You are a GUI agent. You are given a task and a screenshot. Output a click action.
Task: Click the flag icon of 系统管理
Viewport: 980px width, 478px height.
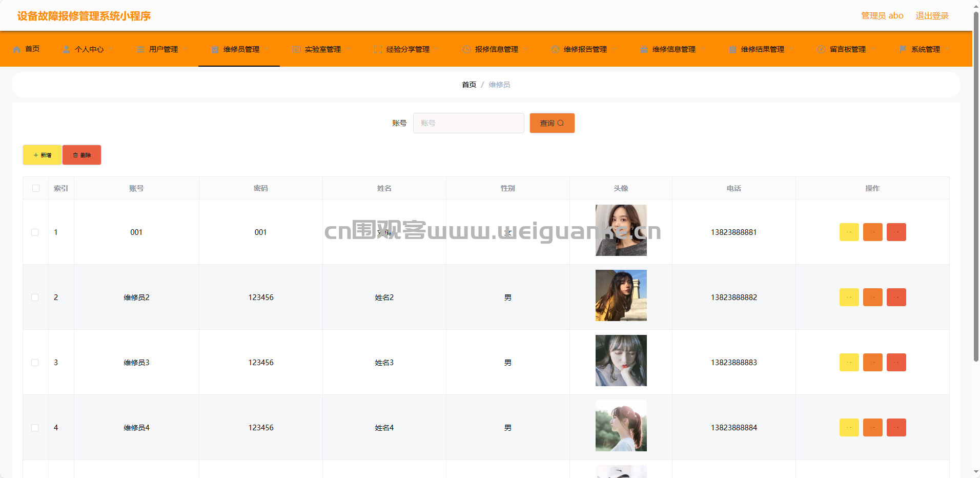[903, 49]
